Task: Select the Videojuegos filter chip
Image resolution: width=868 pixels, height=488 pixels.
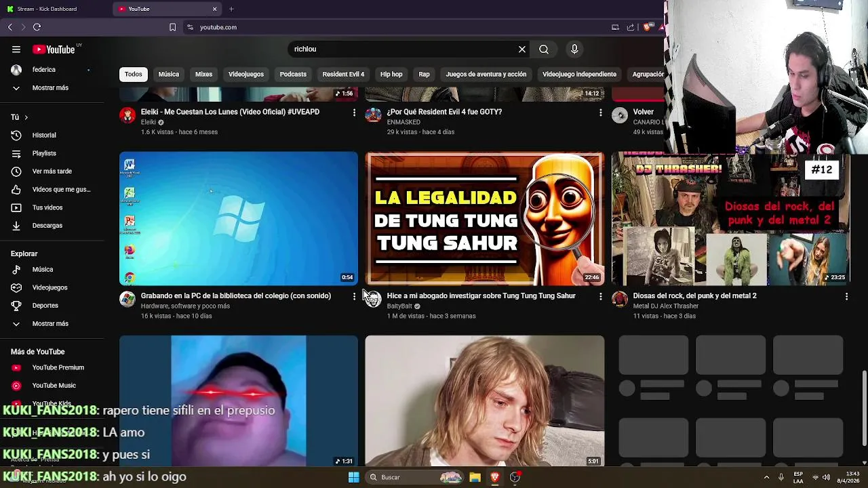Action: (246, 74)
